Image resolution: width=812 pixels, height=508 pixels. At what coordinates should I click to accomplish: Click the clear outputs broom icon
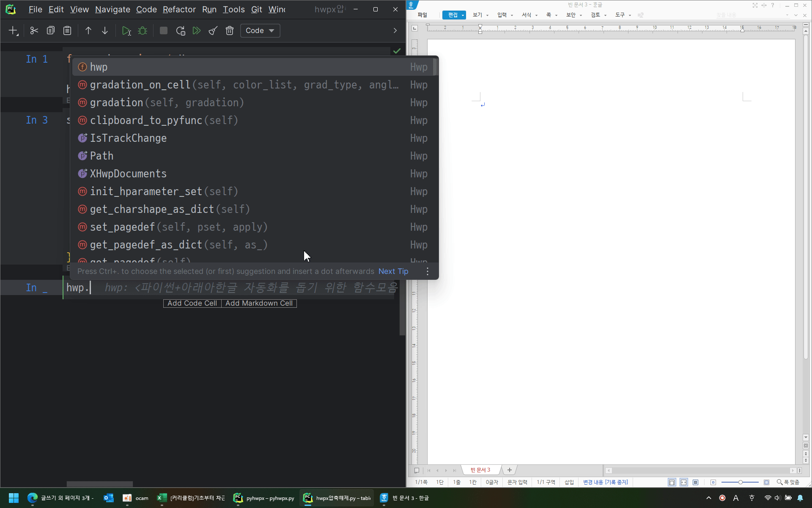[213, 30]
